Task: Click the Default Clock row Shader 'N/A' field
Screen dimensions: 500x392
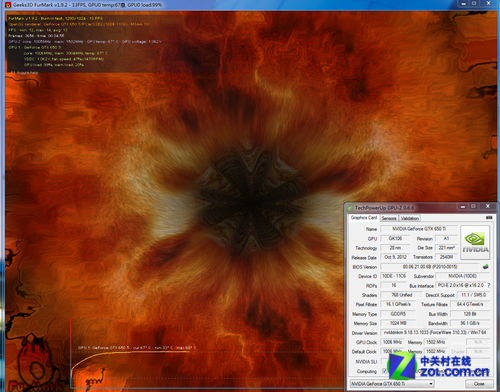Action: pyautogui.click(x=478, y=352)
